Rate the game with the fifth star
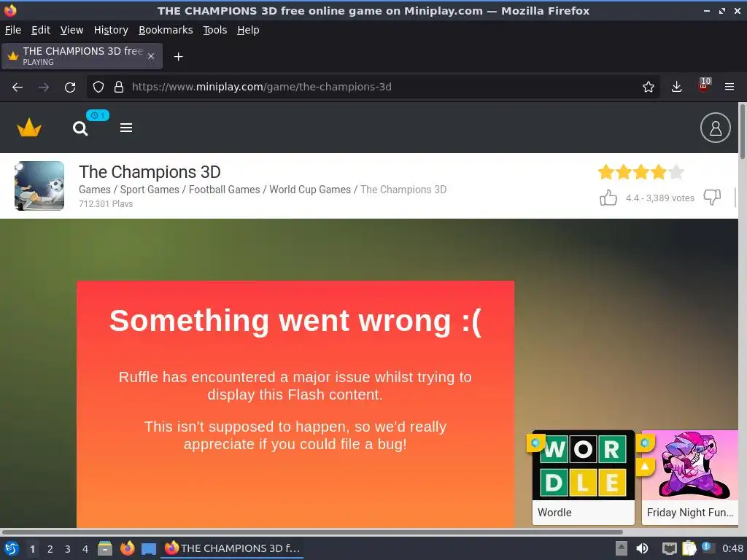Screen dimensions: 747x560 coord(676,172)
